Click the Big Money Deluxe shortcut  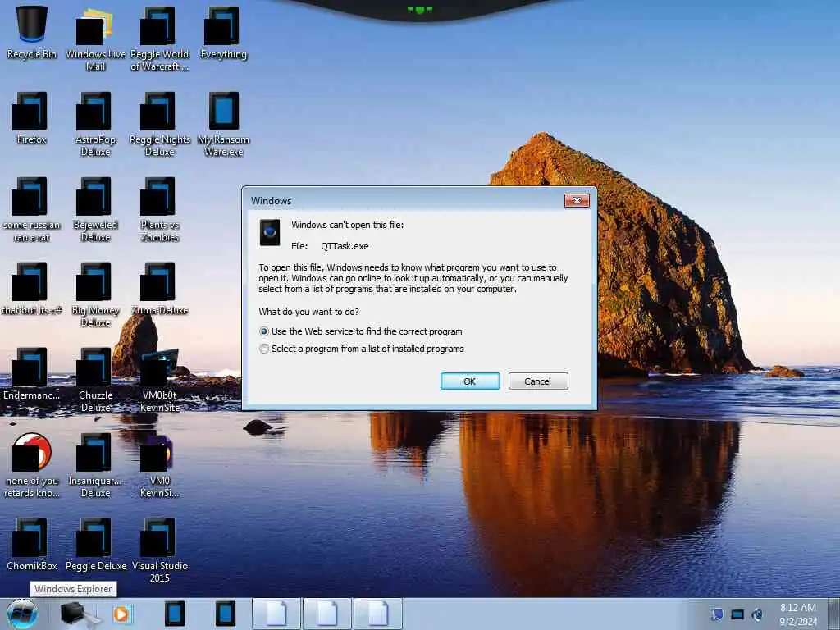coord(95,294)
